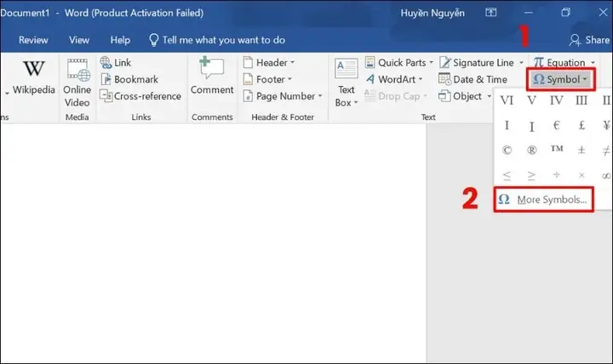Open Ribbon Display Options
Screen dimensions: 613x364
click(x=491, y=13)
